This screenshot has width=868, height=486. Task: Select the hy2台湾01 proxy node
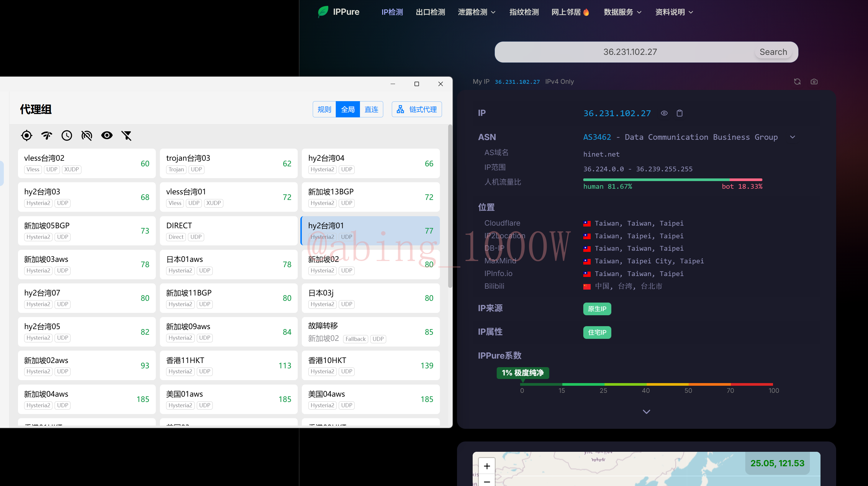point(370,231)
